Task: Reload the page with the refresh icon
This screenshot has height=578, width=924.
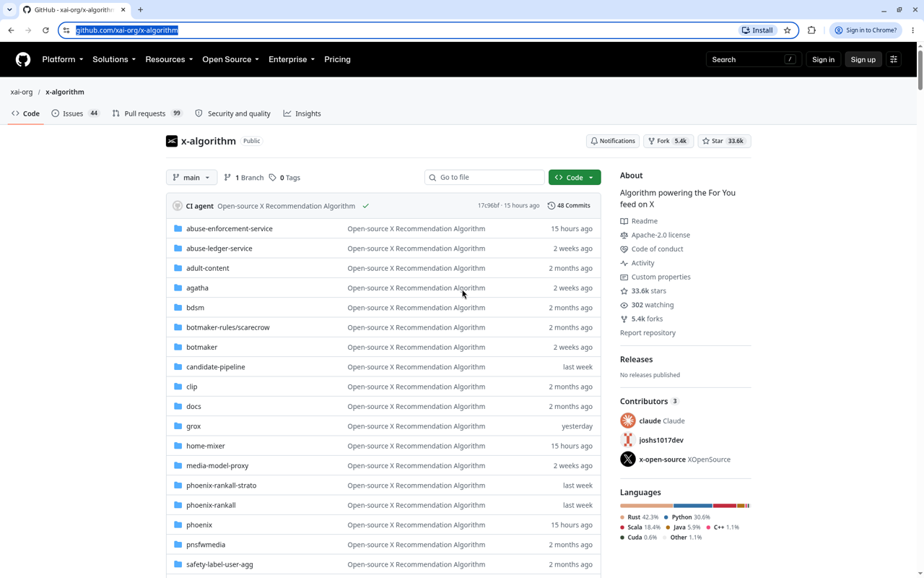Action: click(x=45, y=30)
